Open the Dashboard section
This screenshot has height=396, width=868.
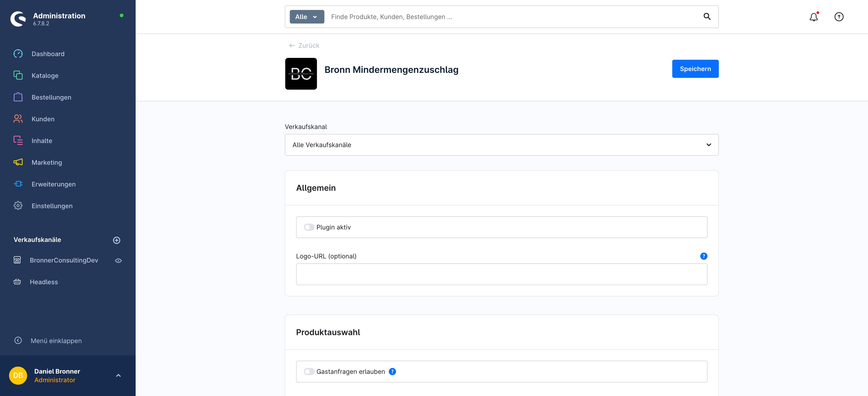(x=48, y=54)
